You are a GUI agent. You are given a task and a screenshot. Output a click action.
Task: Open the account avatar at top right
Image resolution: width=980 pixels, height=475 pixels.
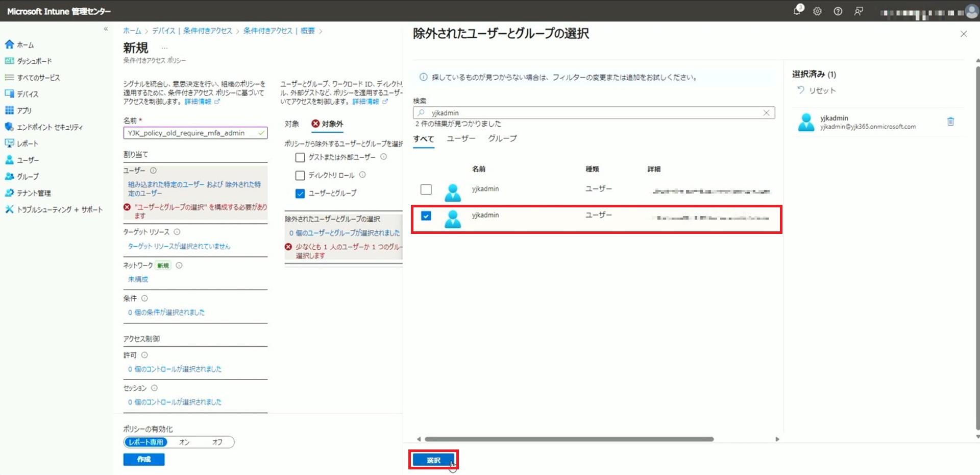pos(971,12)
